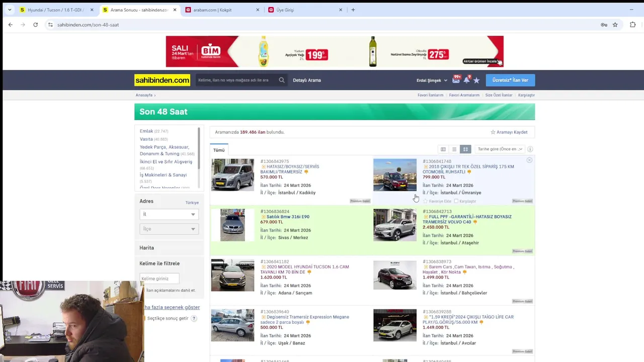Click browser forward arrow
644x362 pixels.
pos(23,25)
